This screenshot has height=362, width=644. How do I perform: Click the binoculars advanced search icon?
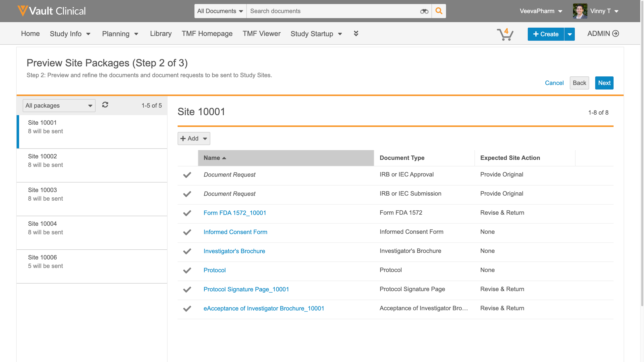(424, 11)
